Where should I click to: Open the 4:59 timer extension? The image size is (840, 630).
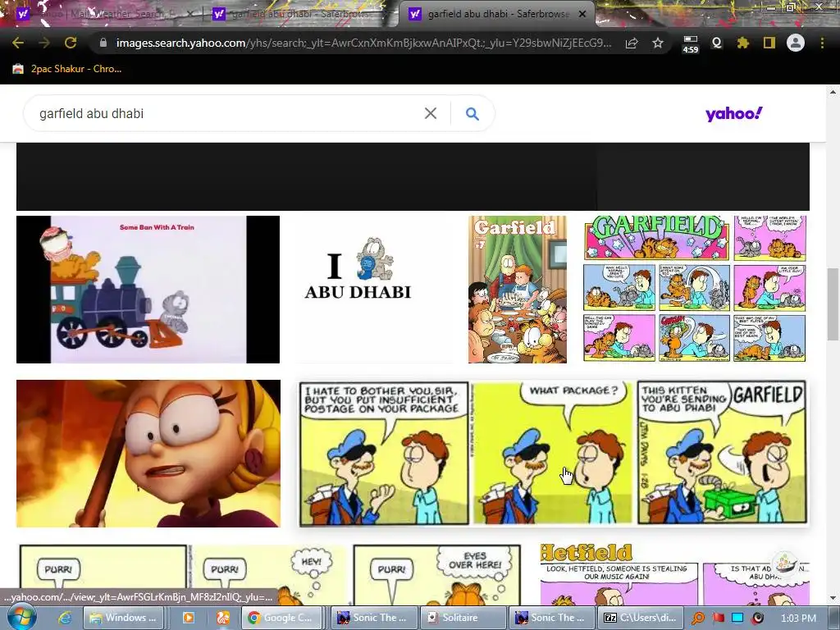pos(691,44)
